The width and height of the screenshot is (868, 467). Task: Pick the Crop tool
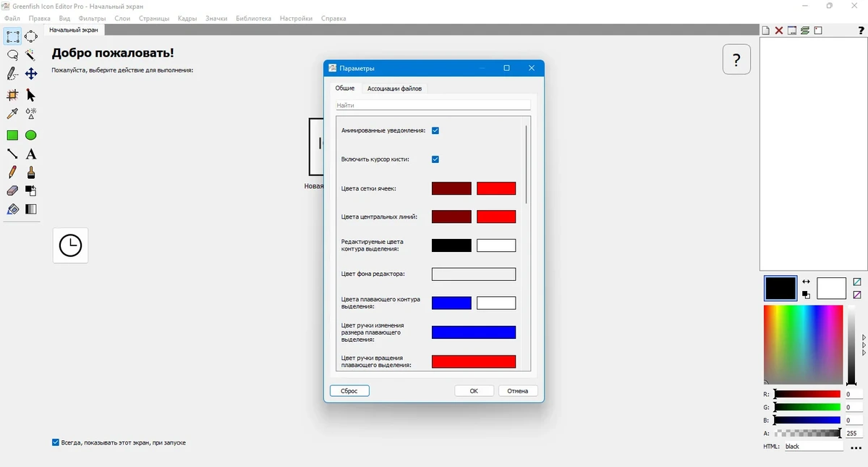(x=12, y=95)
